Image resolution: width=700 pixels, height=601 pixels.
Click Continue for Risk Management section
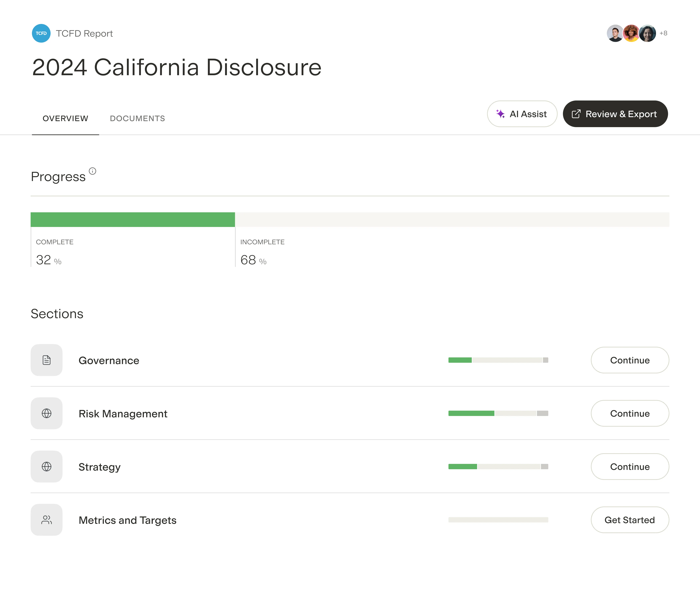tap(630, 413)
